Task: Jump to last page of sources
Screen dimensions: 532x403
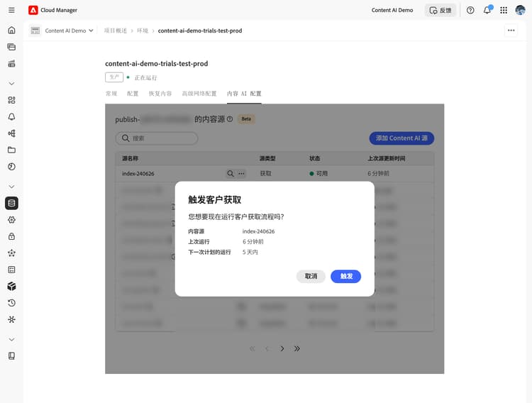Action: pos(297,348)
